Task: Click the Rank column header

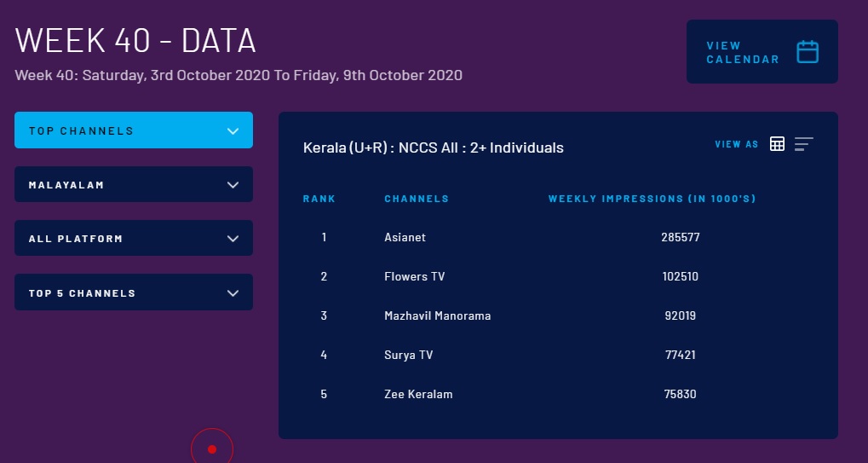Action: (x=319, y=199)
